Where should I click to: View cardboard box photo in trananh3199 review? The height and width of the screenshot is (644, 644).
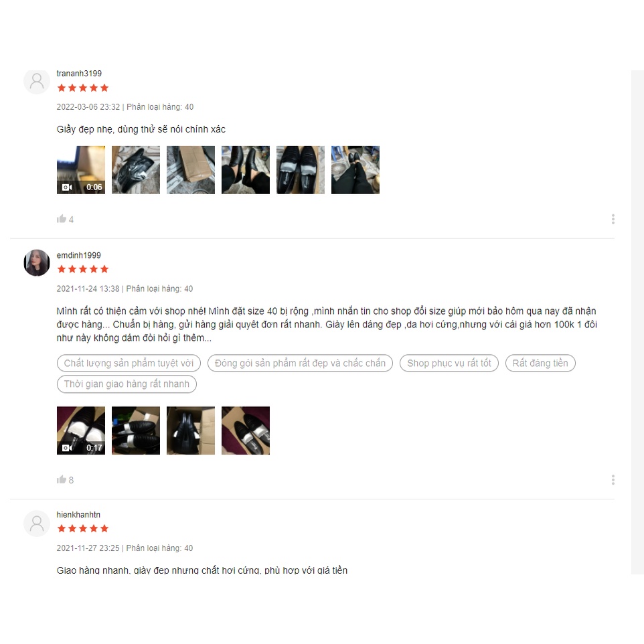[x=191, y=169]
